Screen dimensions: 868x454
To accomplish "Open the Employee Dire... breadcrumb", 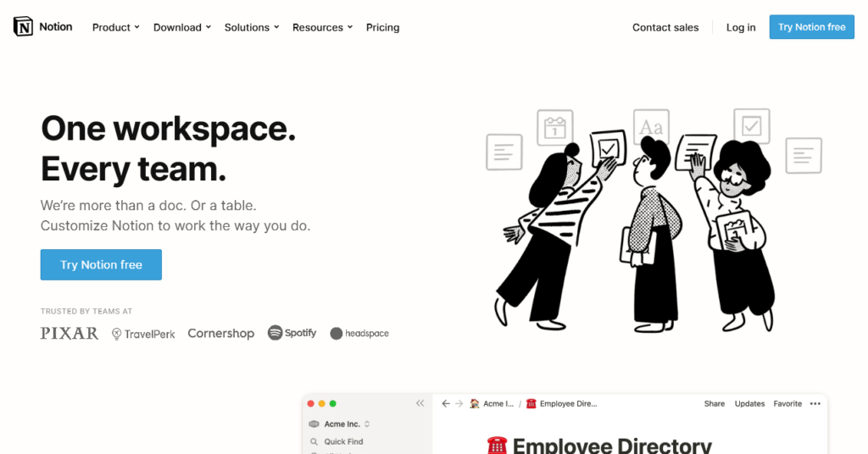I will coord(562,404).
